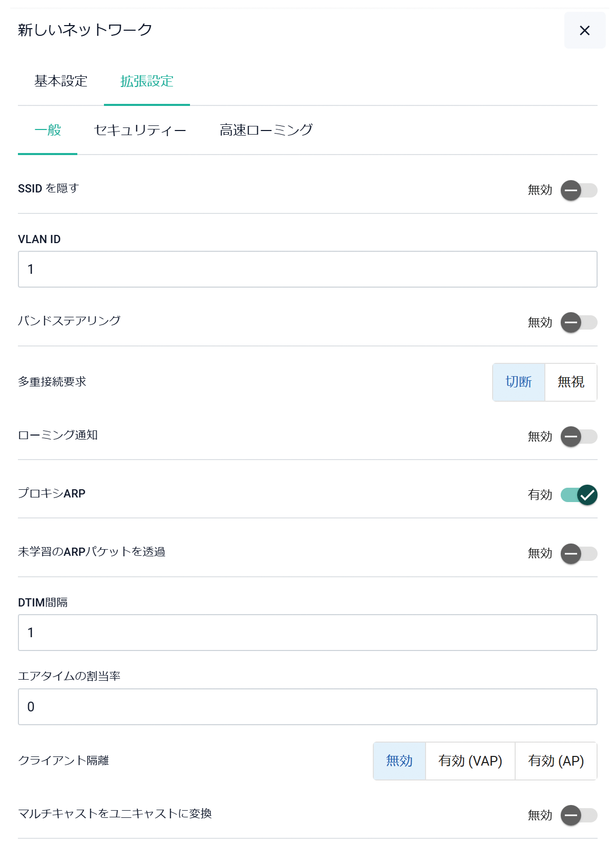Toggle 未学習のARPパケットを透過 switch
Screen dimensions: 615x868
point(579,554)
